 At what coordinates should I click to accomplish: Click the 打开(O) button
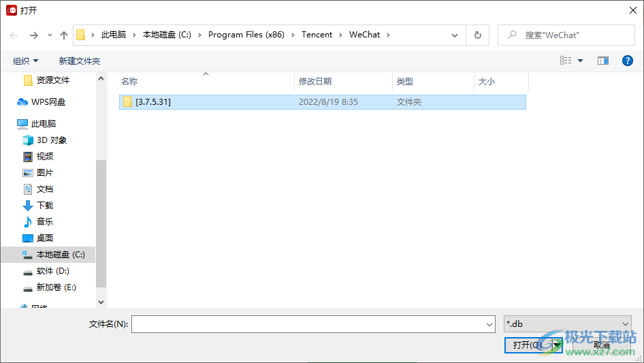[x=528, y=345]
